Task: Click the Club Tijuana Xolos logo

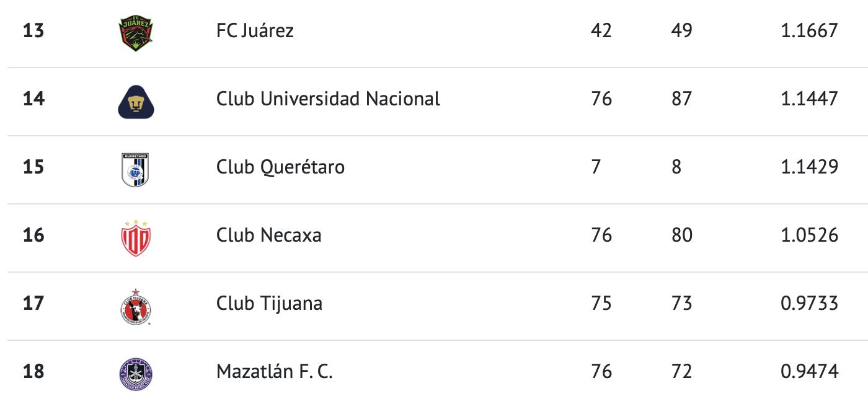Action: click(136, 305)
